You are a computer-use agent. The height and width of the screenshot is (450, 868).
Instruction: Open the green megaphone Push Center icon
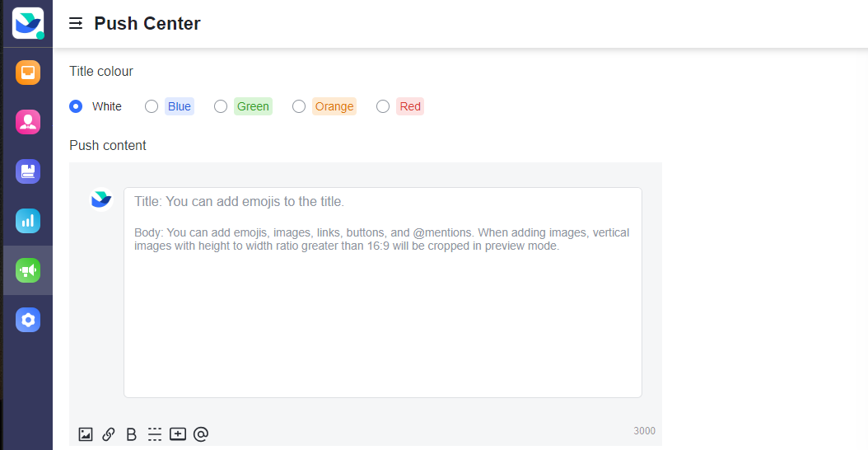[x=28, y=270]
